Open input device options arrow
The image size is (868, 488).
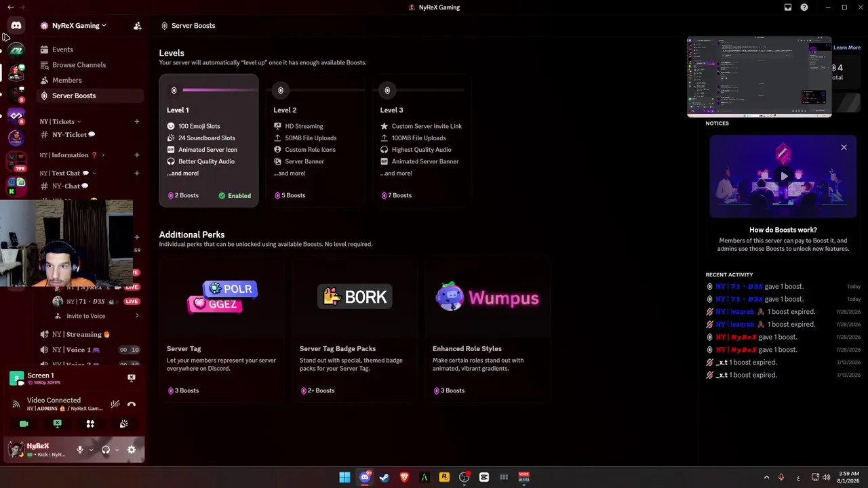point(91,449)
